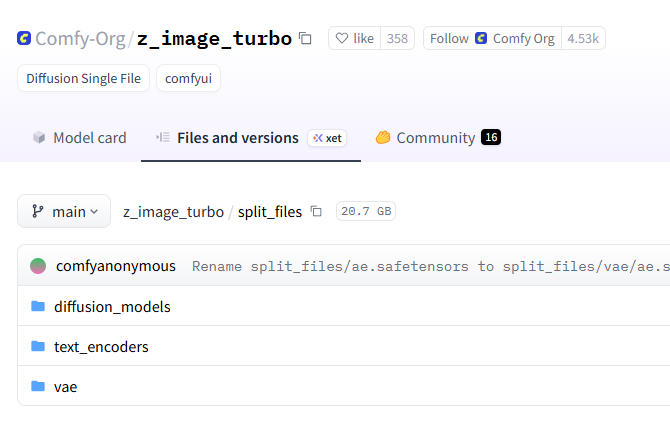
Task: Click the 20.7 GB size badge
Action: coord(366,211)
